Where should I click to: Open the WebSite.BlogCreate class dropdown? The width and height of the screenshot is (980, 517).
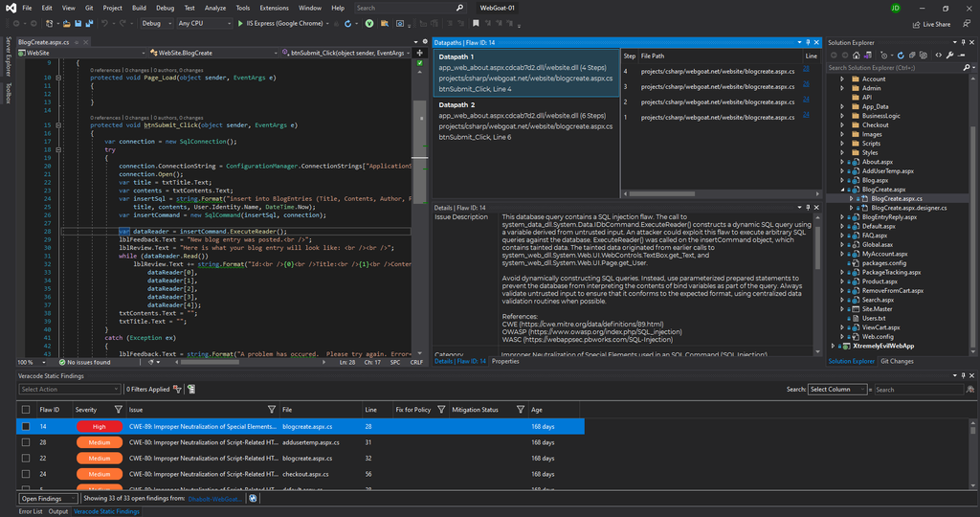[213, 54]
